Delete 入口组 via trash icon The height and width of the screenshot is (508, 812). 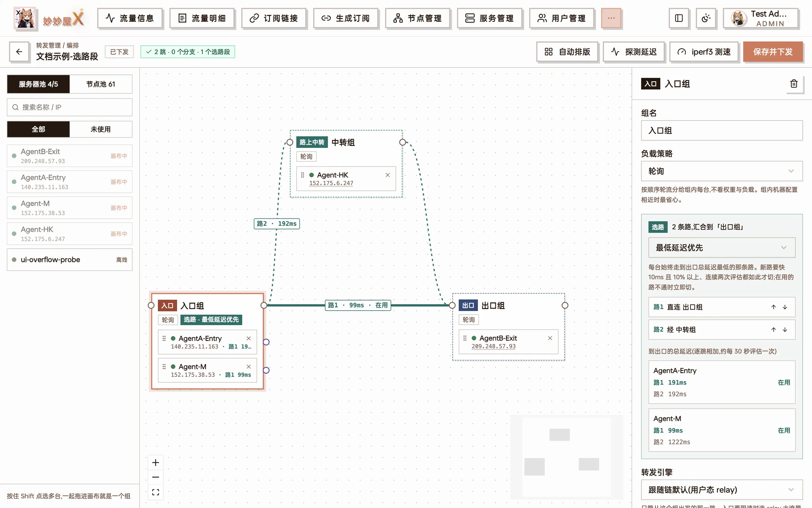tap(794, 84)
